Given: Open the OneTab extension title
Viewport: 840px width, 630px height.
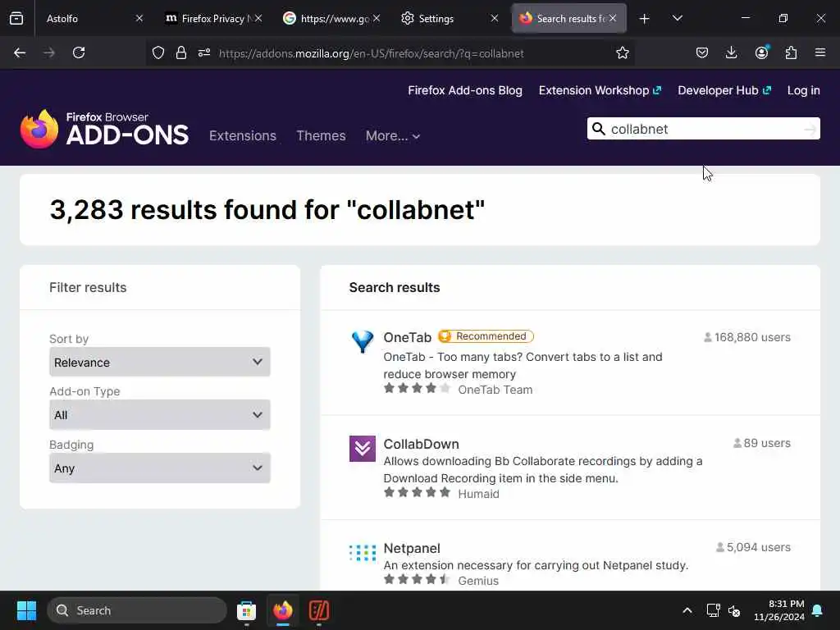Looking at the screenshot, I should pyautogui.click(x=407, y=337).
